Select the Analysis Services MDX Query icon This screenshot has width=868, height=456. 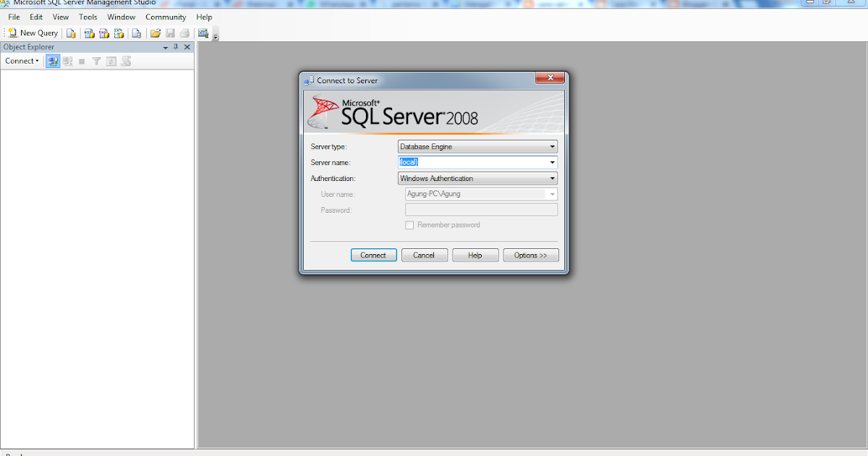[88, 33]
